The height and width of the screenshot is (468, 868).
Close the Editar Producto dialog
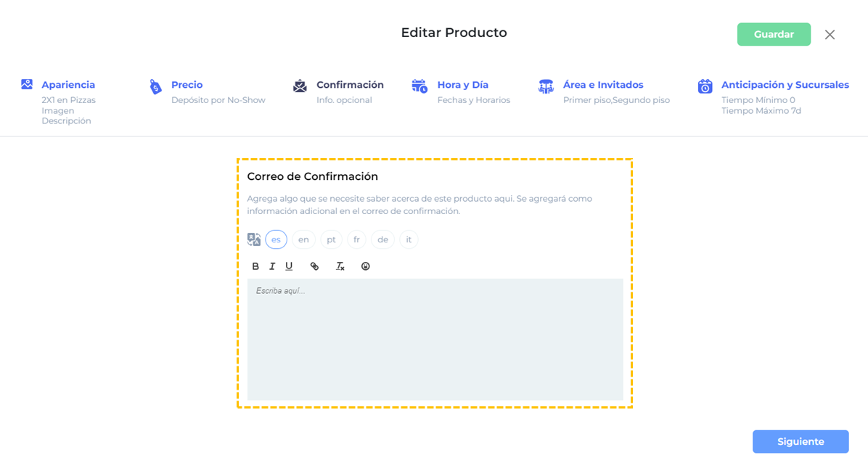click(x=830, y=35)
